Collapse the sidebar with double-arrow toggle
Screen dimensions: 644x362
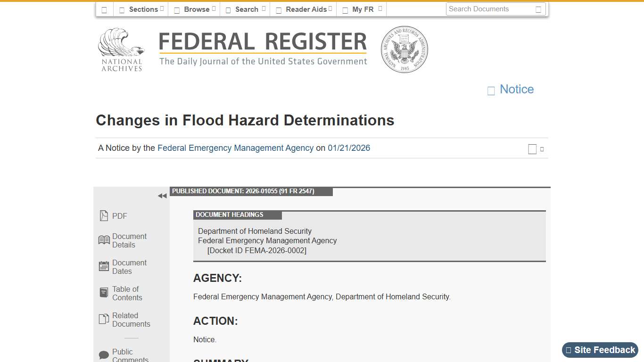pyautogui.click(x=162, y=196)
